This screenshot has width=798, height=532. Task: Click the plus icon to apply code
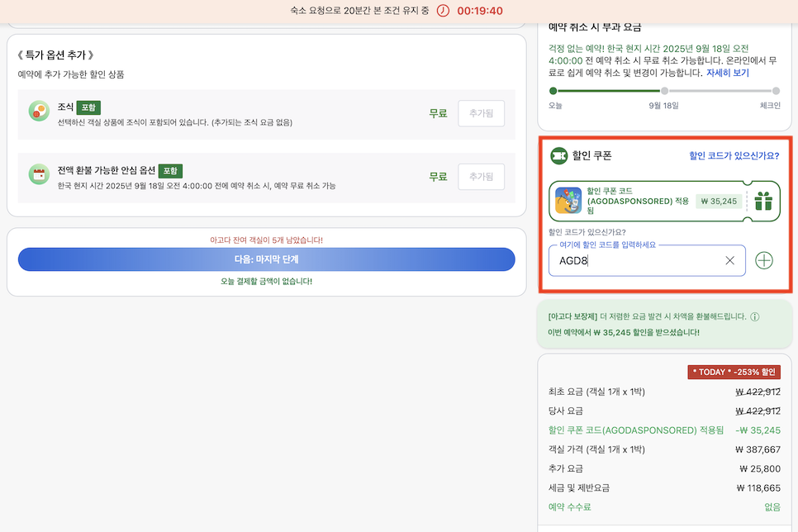tap(764, 261)
